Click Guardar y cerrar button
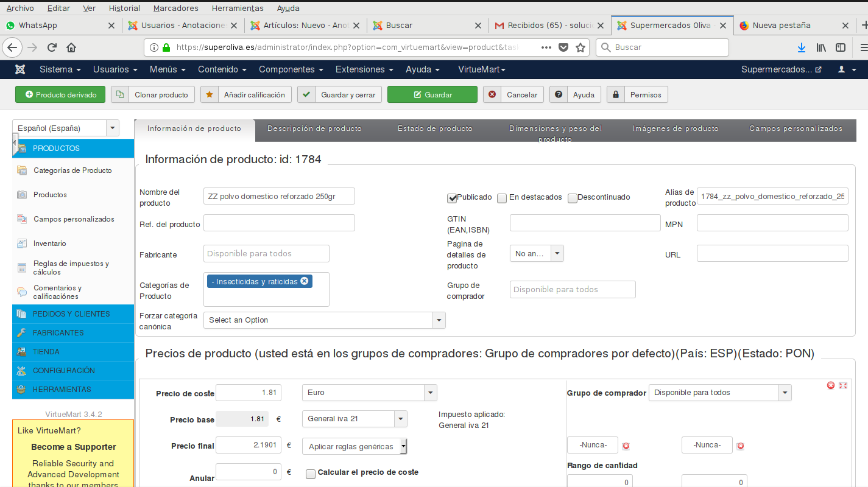 (x=340, y=94)
